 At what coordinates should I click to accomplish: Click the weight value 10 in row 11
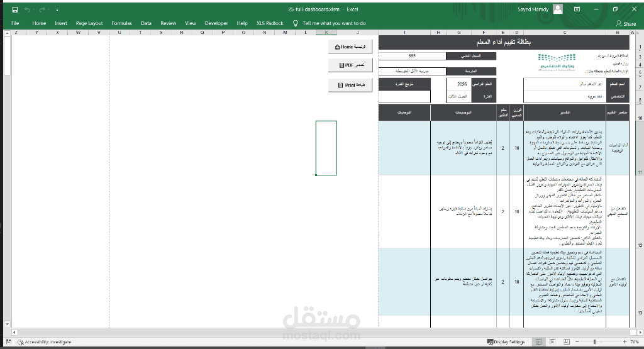pos(517,148)
